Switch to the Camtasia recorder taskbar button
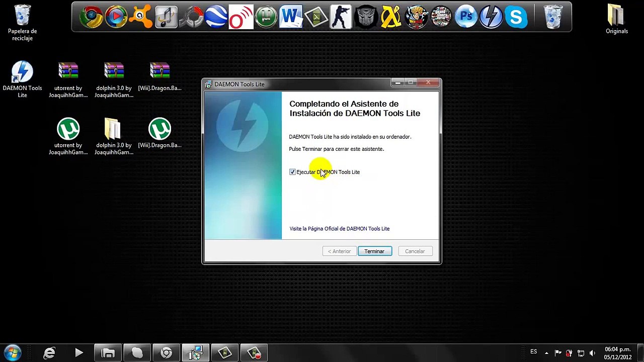The image size is (644, 362). pos(254,353)
